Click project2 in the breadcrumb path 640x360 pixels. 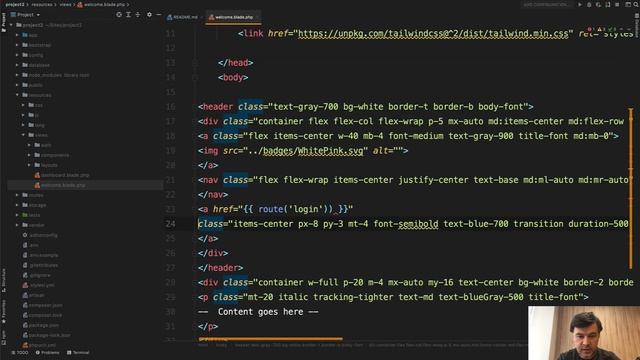point(15,4)
